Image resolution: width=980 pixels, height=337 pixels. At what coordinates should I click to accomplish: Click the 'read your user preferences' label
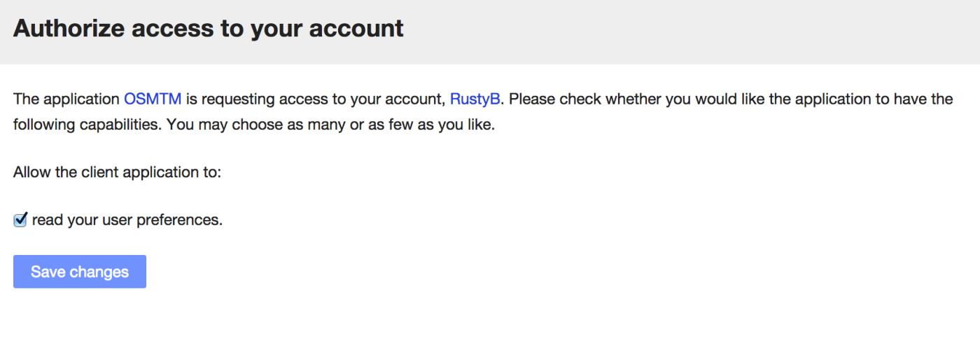127,220
